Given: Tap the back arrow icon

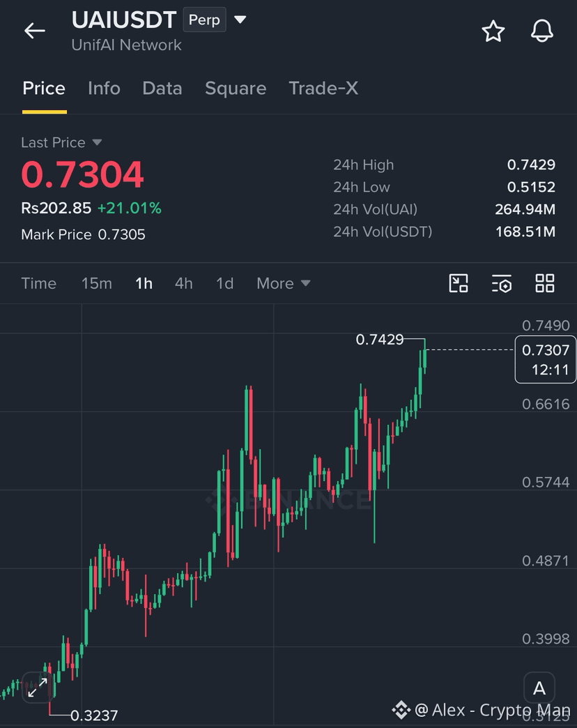Looking at the screenshot, I should (35, 31).
